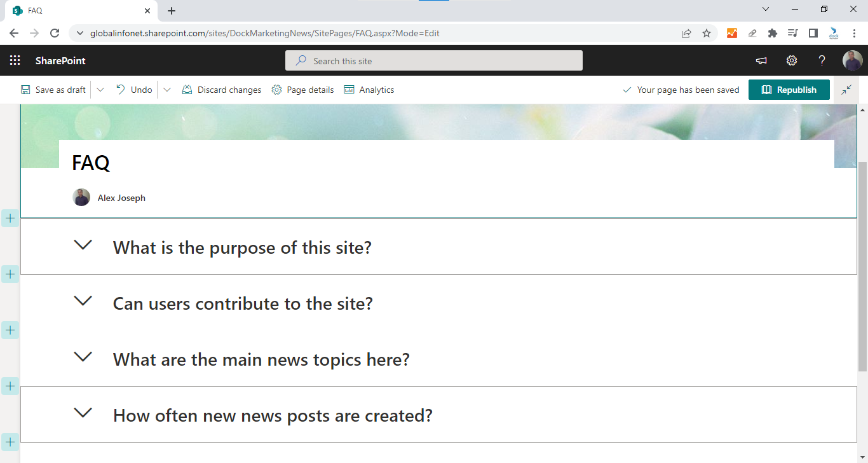
Task: Select the FAQ browser tab
Action: coord(76,10)
